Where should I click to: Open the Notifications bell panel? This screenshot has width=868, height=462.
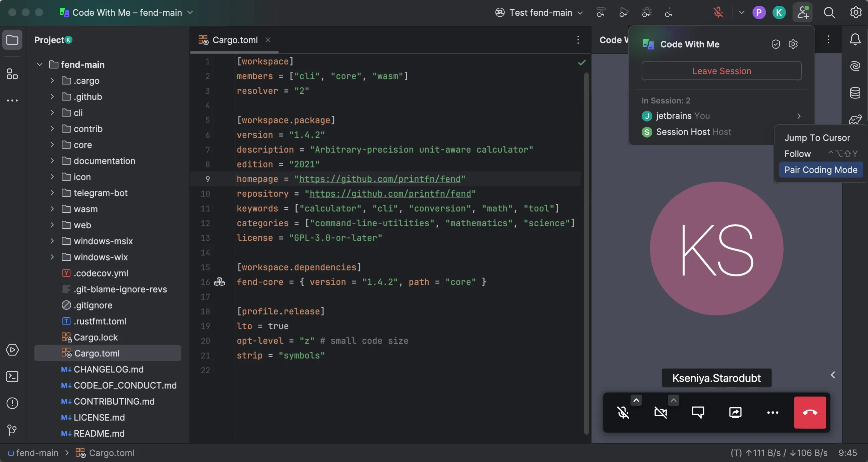click(855, 40)
